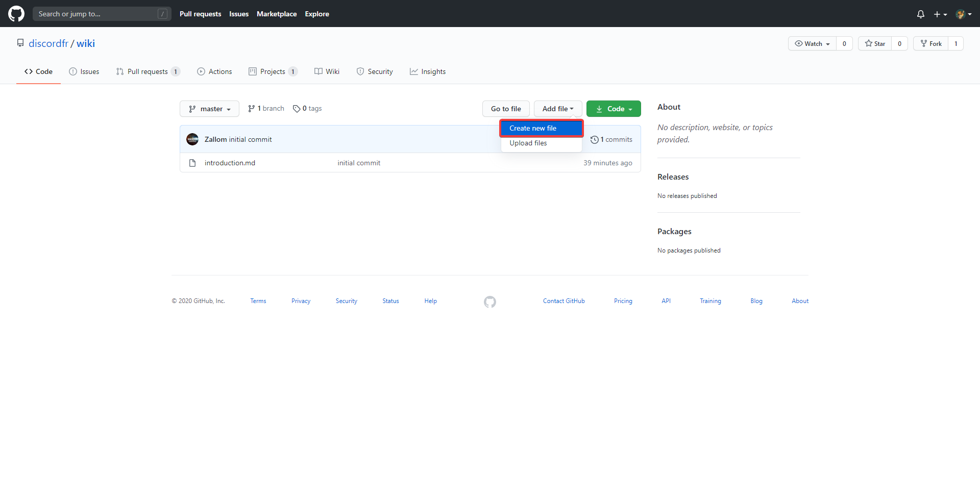The height and width of the screenshot is (478, 980).
Task: Open Marketplace in top navigation
Action: tap(277, 14)
